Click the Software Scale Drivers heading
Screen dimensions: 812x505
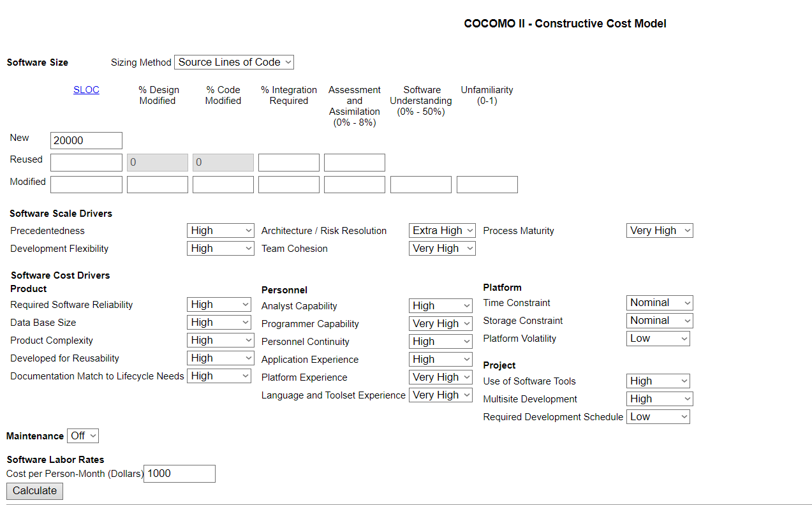pos(61,214)
